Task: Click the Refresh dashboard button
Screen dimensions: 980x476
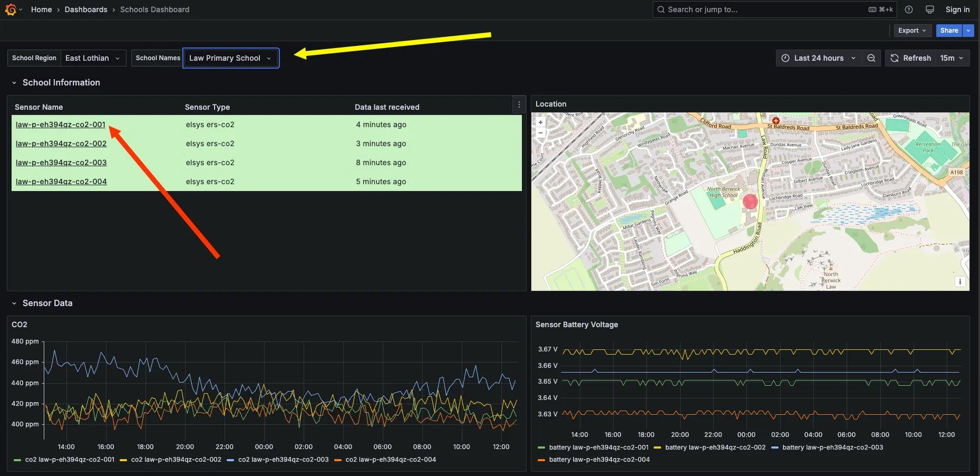Action: click(910, 58)
